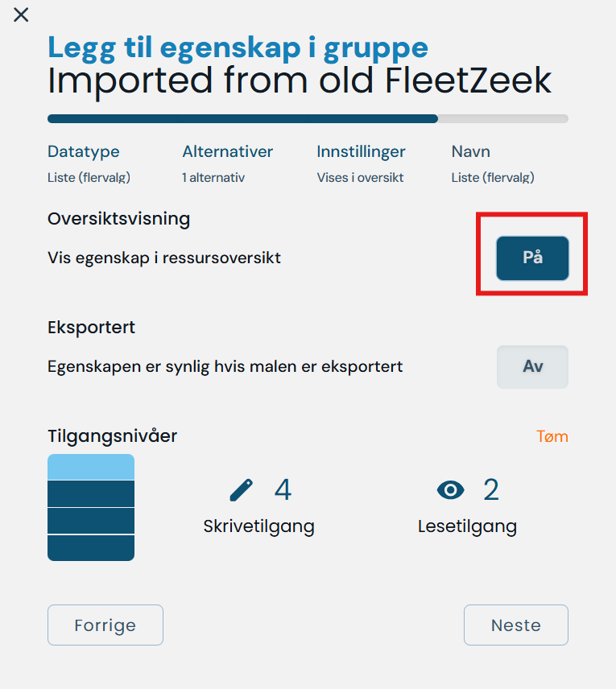This screenshot has height=689, width=616.
Task: Click the eye Lesetilgang icon
Action: pyautogui.click(x=451, y=489)
